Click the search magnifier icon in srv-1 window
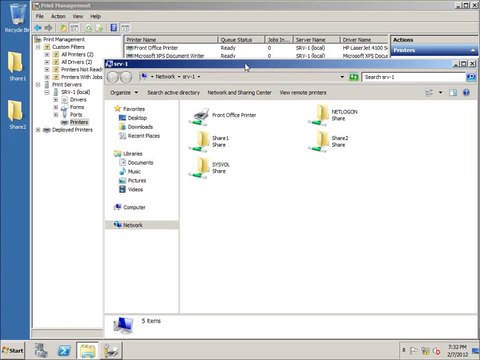The image size is (480, 360). click(x=471, y=77)
